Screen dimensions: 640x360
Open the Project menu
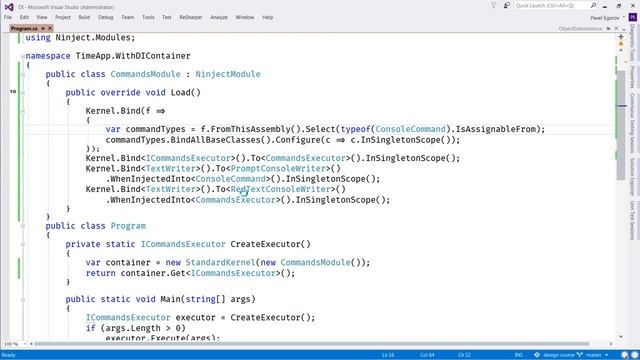coord(63,18)
